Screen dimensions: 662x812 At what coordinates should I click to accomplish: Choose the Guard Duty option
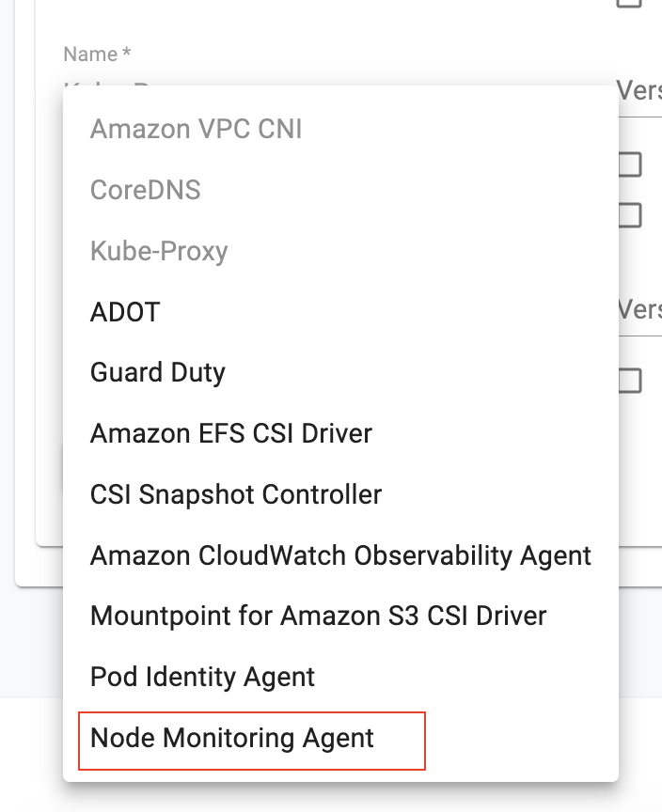158,372
